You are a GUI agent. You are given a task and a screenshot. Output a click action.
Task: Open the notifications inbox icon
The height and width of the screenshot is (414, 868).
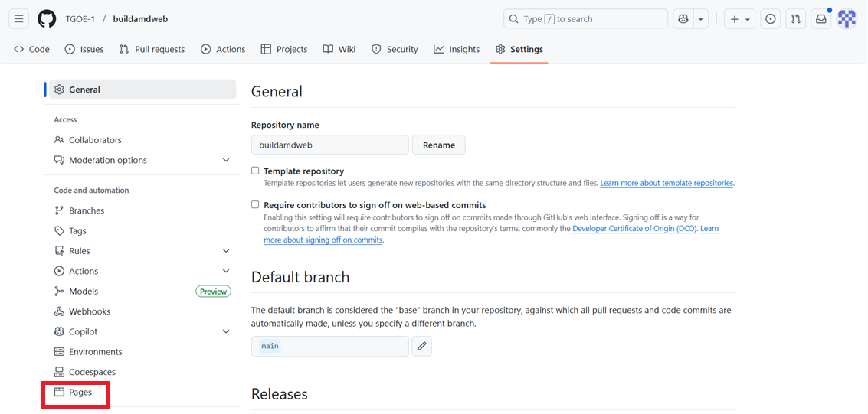(x=821, y=19)
